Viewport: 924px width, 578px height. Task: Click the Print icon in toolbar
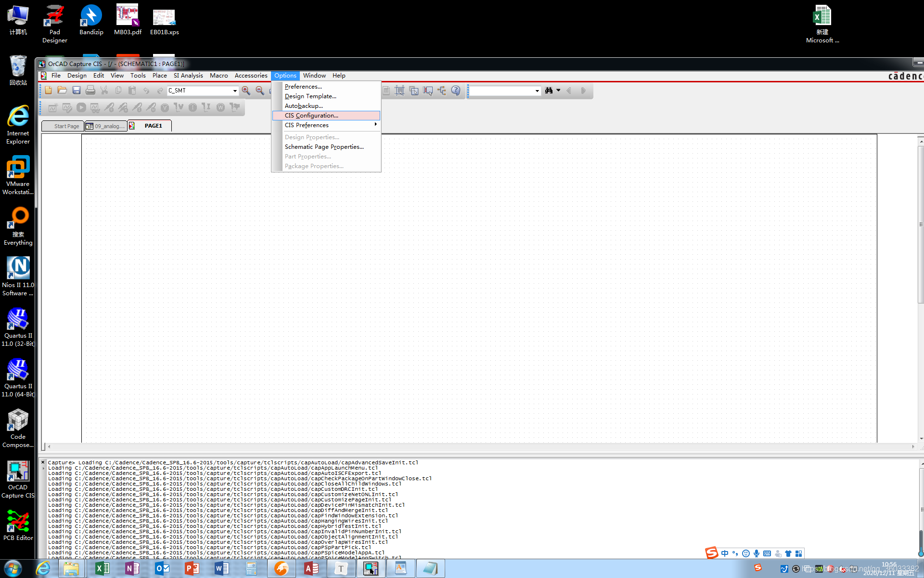tap(90, 91)
